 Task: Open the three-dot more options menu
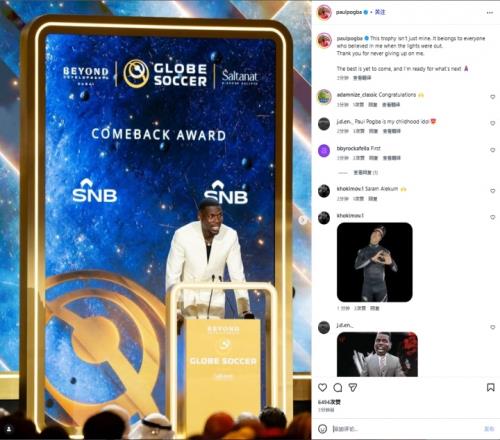click(x=489, y=13)
